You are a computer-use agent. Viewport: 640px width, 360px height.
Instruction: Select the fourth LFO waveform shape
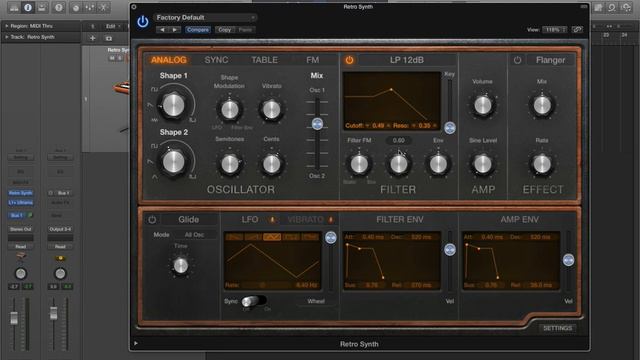(291, 237)
